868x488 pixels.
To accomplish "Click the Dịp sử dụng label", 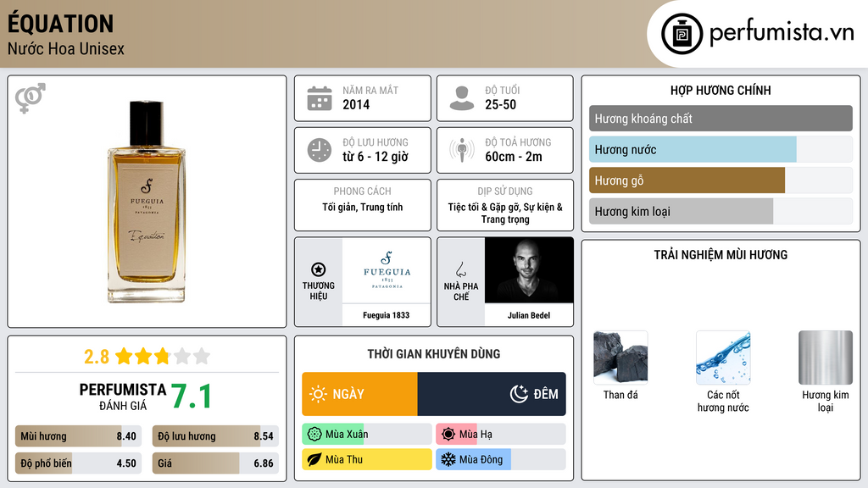I will pos(505,191).
